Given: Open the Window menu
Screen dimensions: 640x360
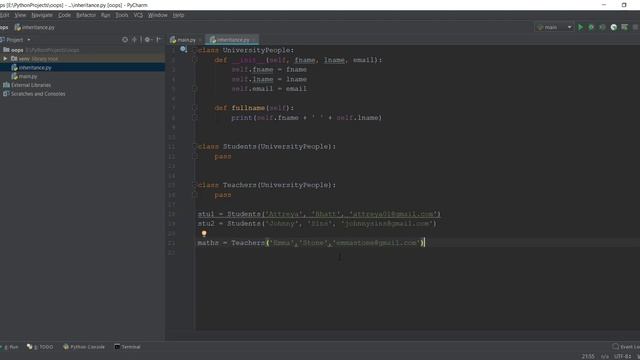Looking at the screenshot, I should (x=158, y=15).
